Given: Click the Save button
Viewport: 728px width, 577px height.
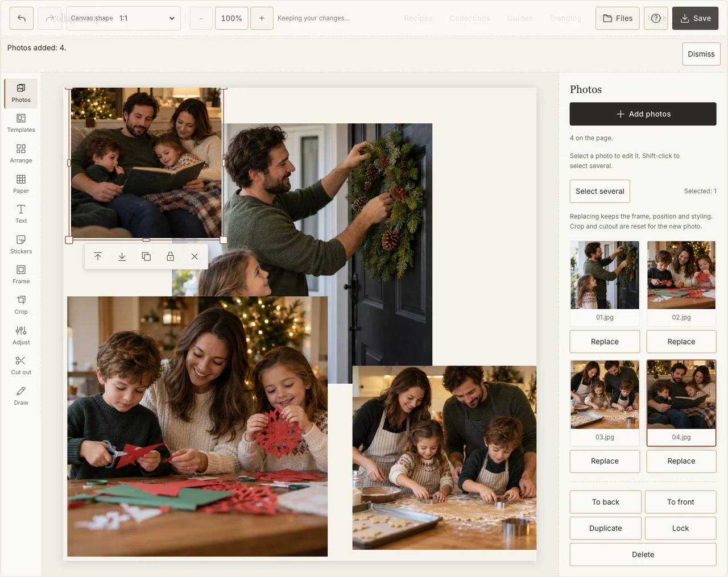Looking at the screenshot, I should 696,18.
